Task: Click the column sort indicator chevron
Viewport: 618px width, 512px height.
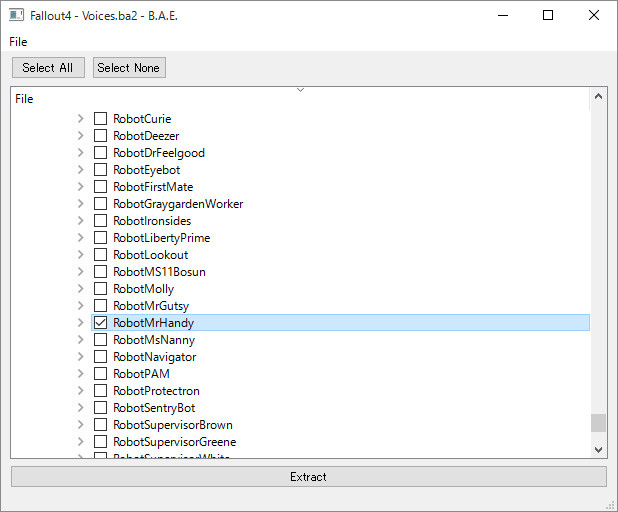Action: click(x=300, y=90)
